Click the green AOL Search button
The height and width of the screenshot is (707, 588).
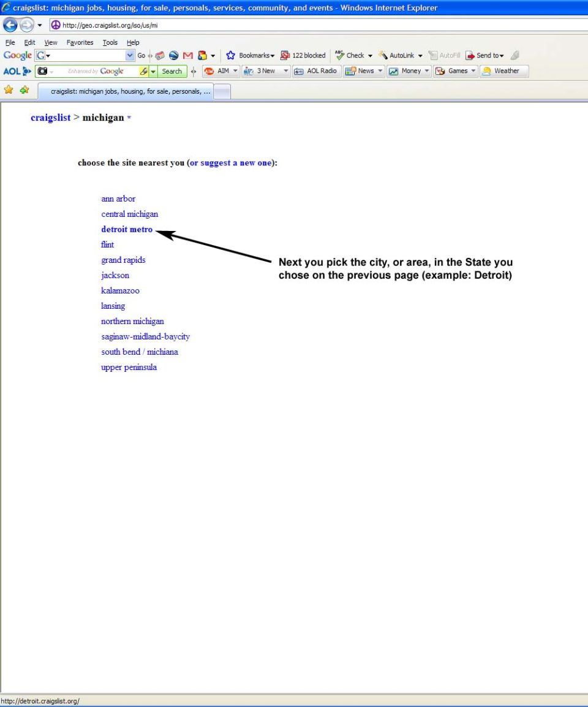click(171, 71)
